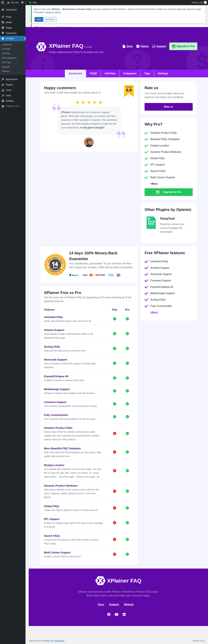Click the TempTool plugin icon
Viewport: 208px width, 644px height.
(x=151, y=223)
